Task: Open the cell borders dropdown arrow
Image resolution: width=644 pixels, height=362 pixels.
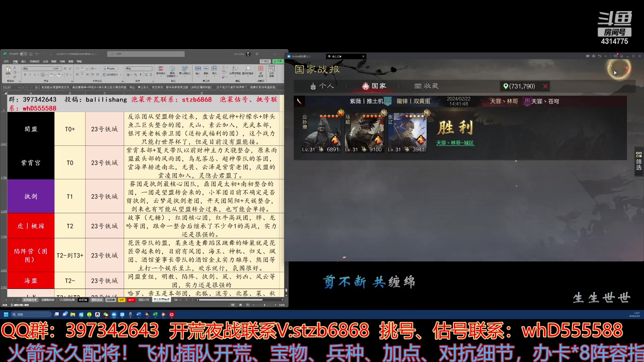Action: [x=47, y=75]
